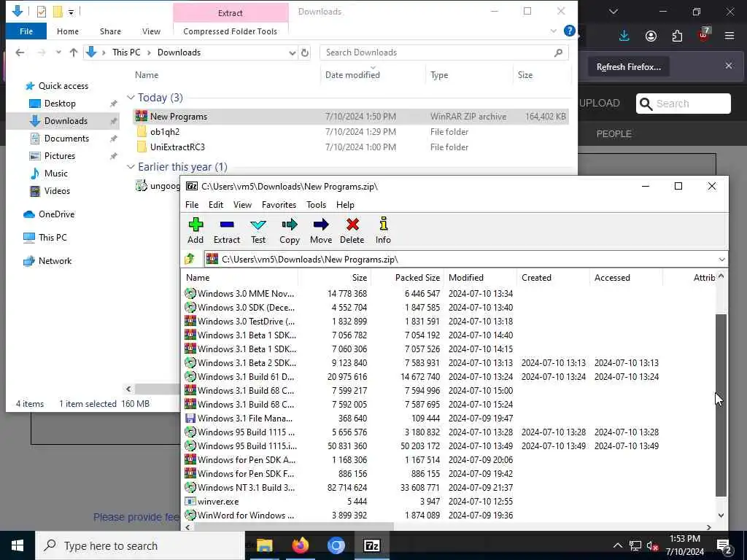747x560 pixels.
Task: Open the View tab in Explorer
Action: [x=151, y=31]
